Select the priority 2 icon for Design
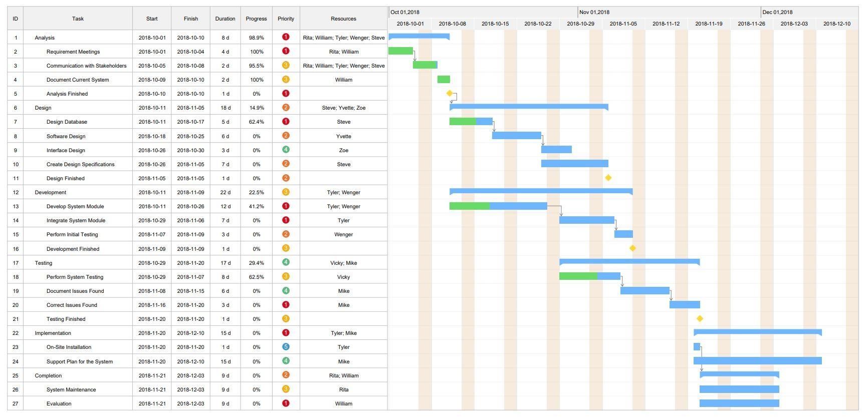The image size is (868, 418). (286, 107)
